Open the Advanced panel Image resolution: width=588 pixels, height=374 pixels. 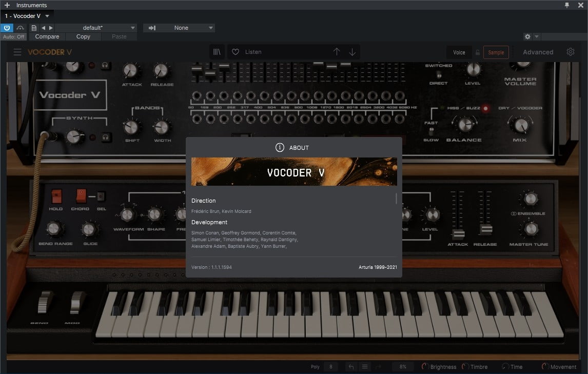click(x=538, y=52)
